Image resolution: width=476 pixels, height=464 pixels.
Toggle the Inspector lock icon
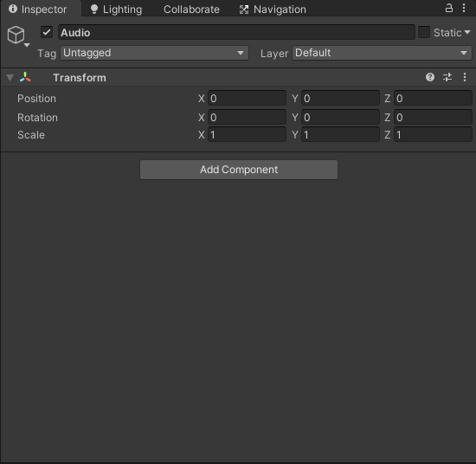coord(448,8)
